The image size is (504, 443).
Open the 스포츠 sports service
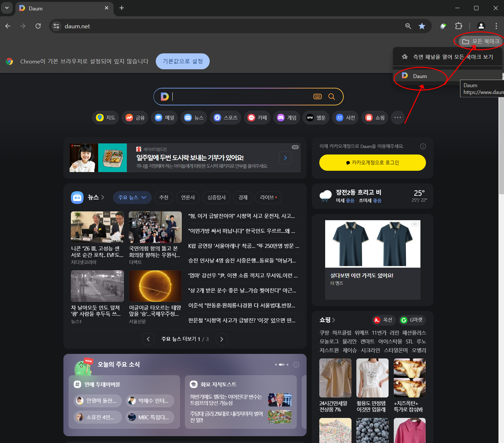click(x=226, y=117)
